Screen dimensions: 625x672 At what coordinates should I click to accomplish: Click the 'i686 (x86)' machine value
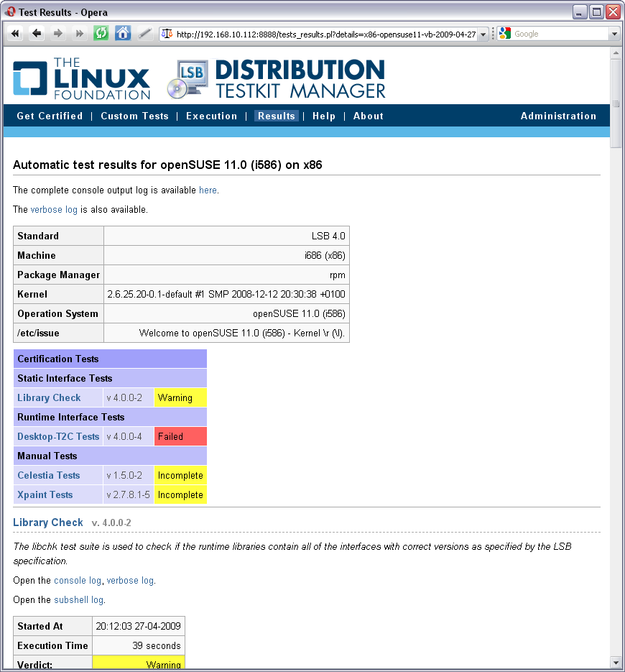(x=325, y=255)
